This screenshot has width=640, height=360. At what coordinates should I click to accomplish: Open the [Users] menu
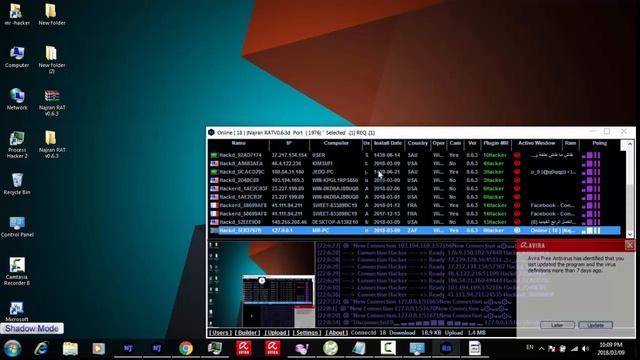[220, 333]
